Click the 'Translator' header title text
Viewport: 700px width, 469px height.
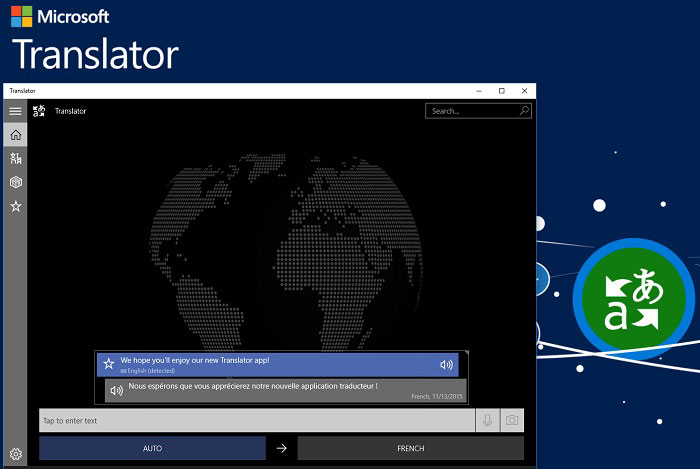click(71, 111)
